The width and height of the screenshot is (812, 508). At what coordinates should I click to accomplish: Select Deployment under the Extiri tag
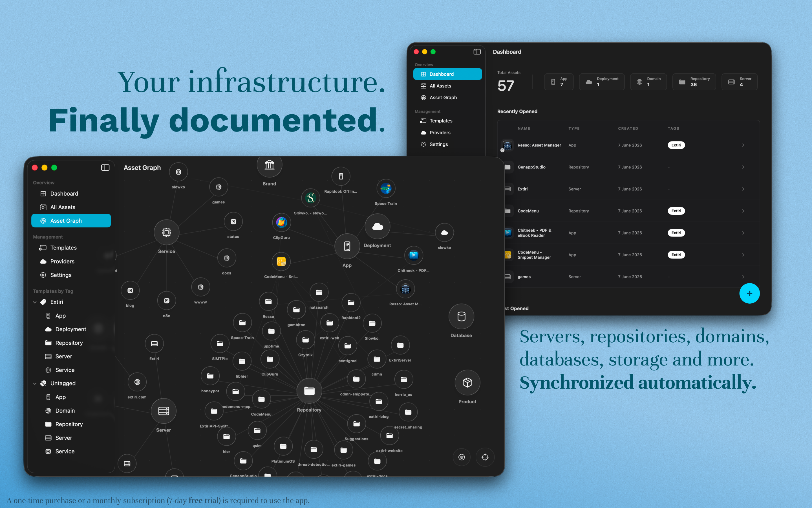71,329
